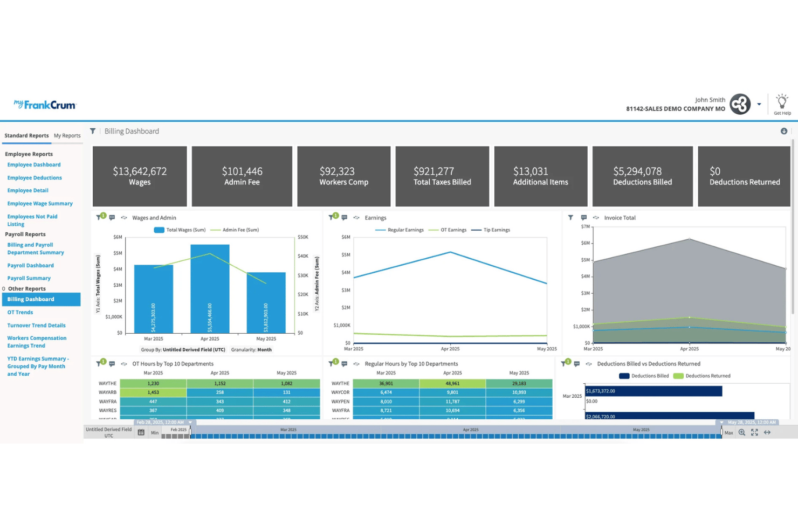Toggle Admin Fee (Sum) legend series
Viewport: 798px width, 532px height.
tap(235, 230)
